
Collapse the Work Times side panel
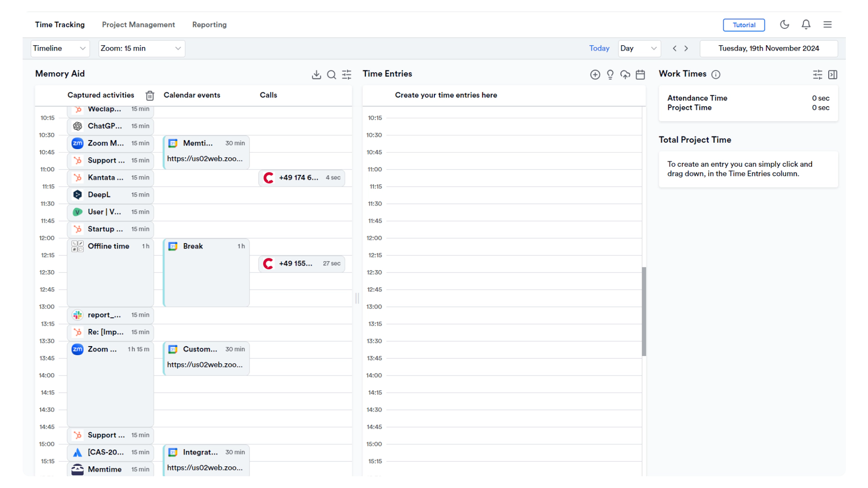[833, 75]
